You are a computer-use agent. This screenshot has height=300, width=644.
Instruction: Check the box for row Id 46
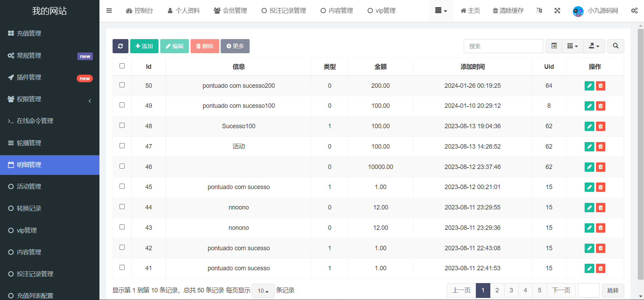pos(122,166)
